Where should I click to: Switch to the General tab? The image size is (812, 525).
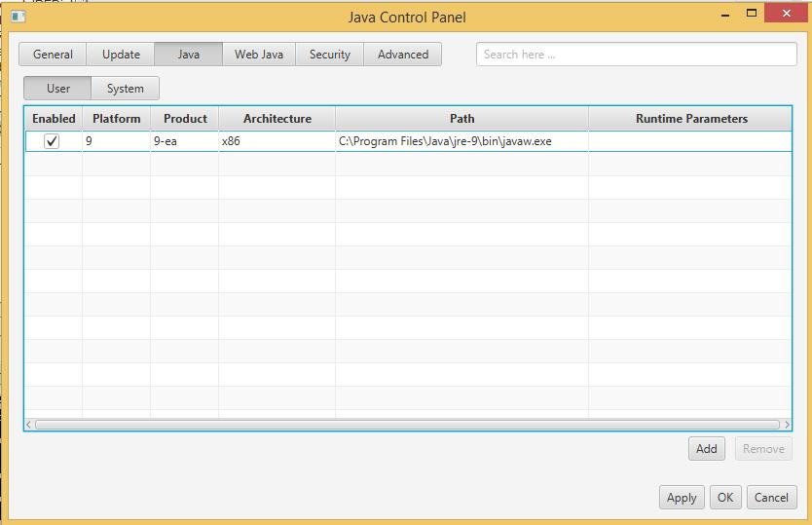(x=53, y=55)
